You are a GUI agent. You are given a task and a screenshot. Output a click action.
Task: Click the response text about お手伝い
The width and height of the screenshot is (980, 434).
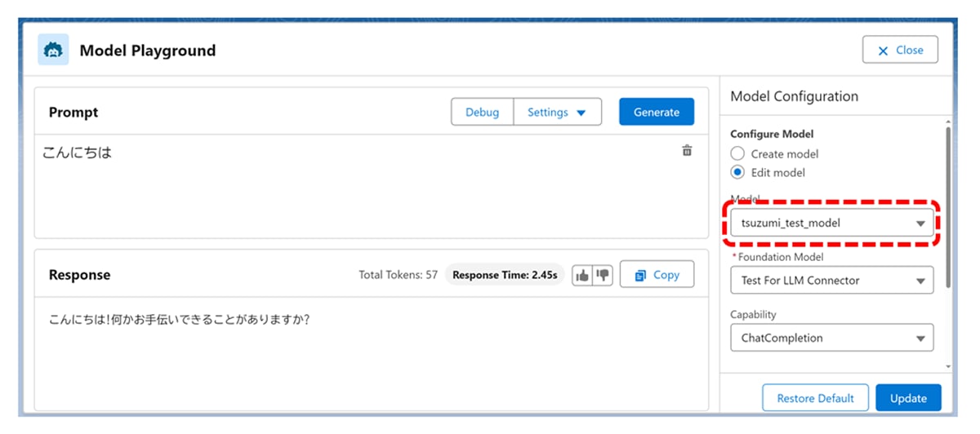coord(180,319)
